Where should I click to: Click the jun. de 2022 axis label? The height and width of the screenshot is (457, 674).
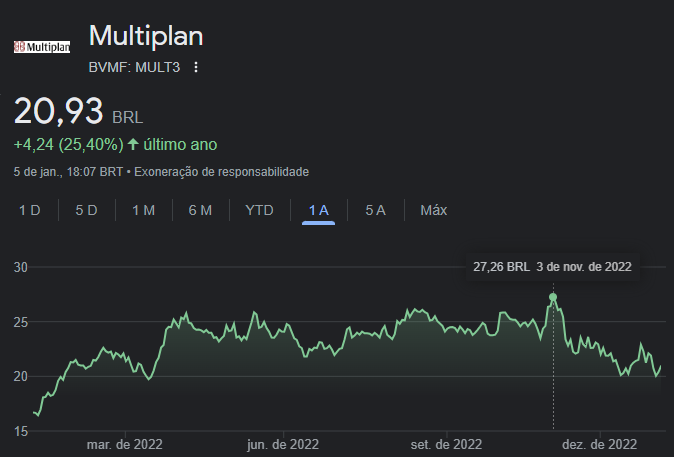[283, 444]
